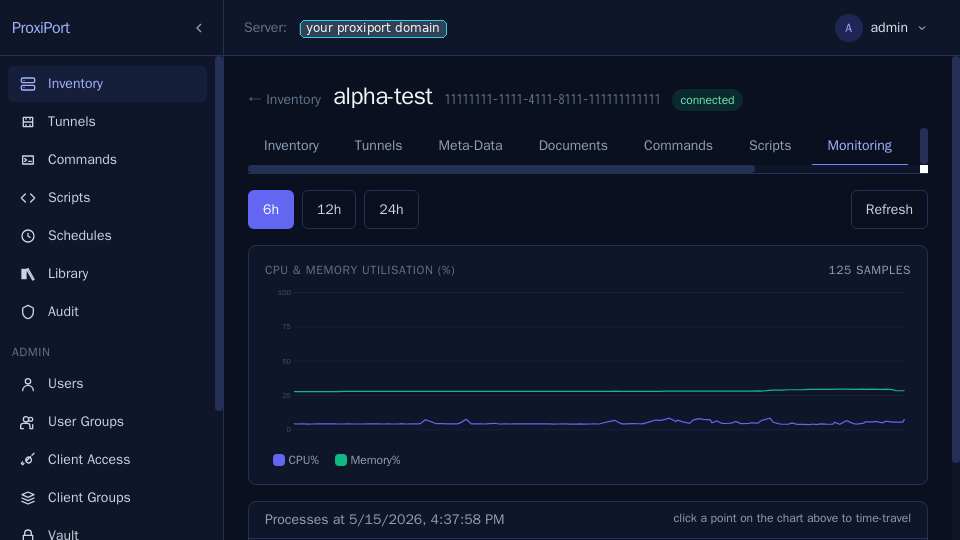960x540 pixels.
Task: Open Users admin page
Action: point(107,384)
